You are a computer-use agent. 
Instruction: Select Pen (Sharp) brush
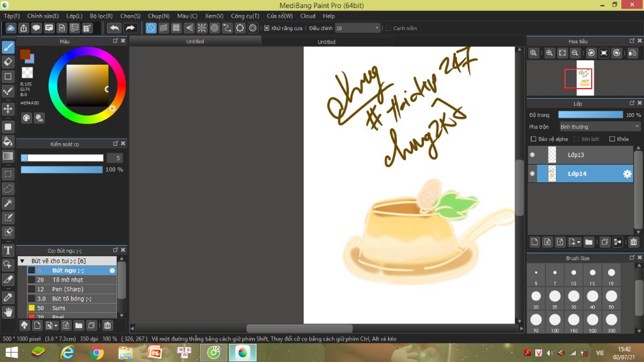72,289
